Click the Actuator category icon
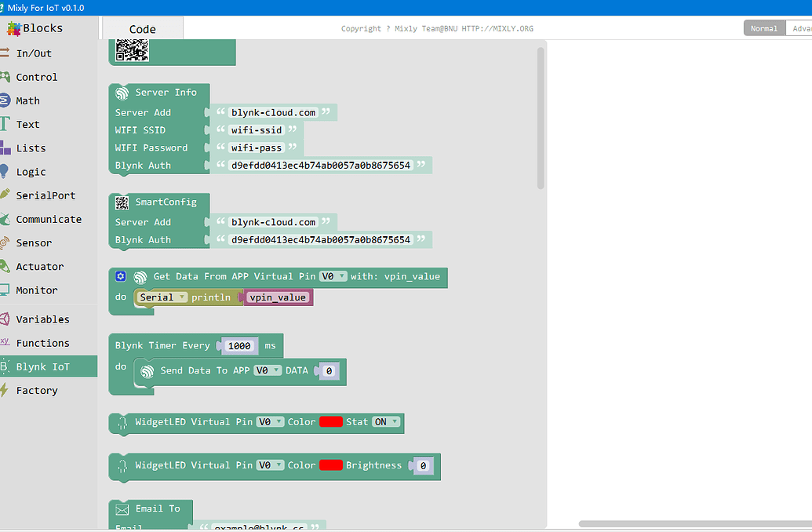 point(5,266)
